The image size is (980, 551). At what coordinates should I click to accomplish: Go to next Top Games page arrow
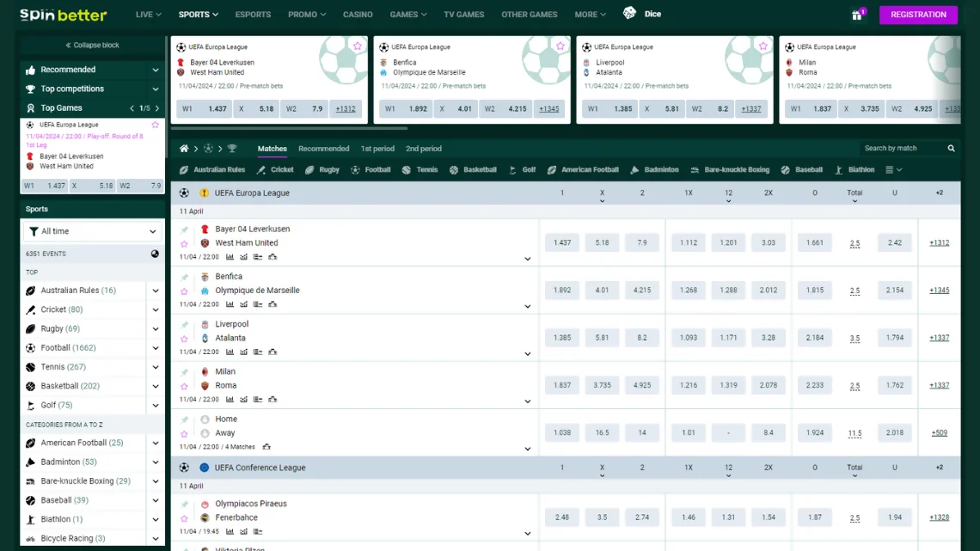click(x=156, y=108)
